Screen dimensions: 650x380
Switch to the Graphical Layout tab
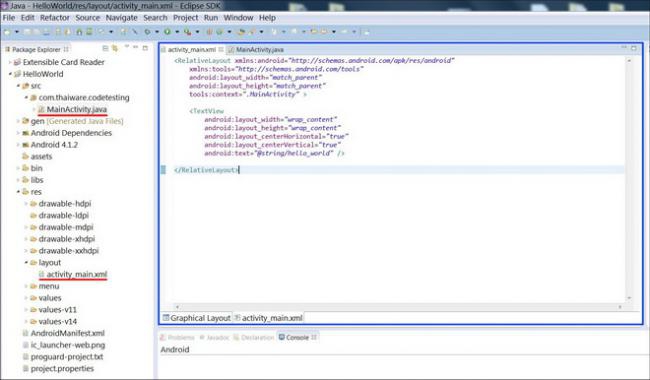click(x=196, y=318)
